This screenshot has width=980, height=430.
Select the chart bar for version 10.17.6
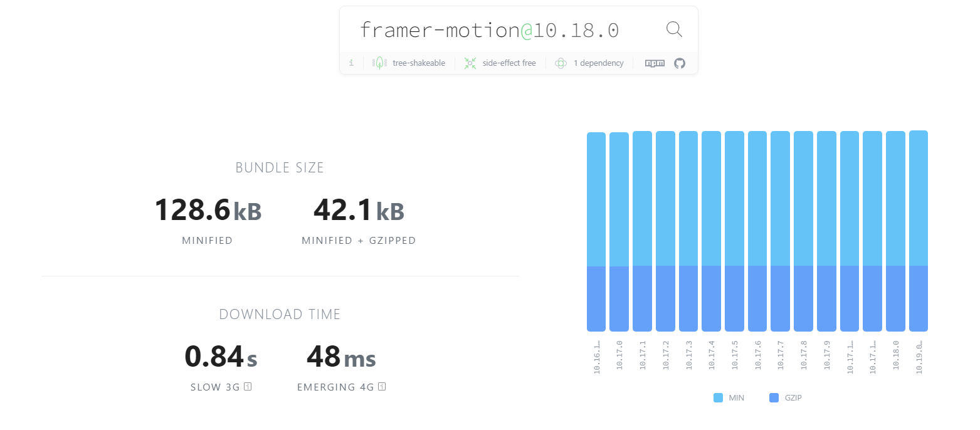point(757,231)
